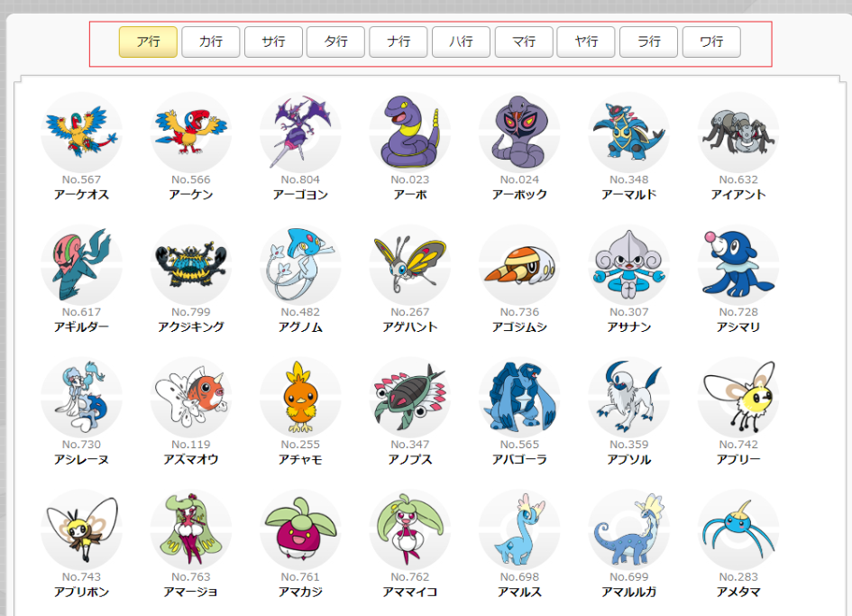Switch to the マ行 tab
The width and height of the screenshot is (852, 616).
[524, 41]
